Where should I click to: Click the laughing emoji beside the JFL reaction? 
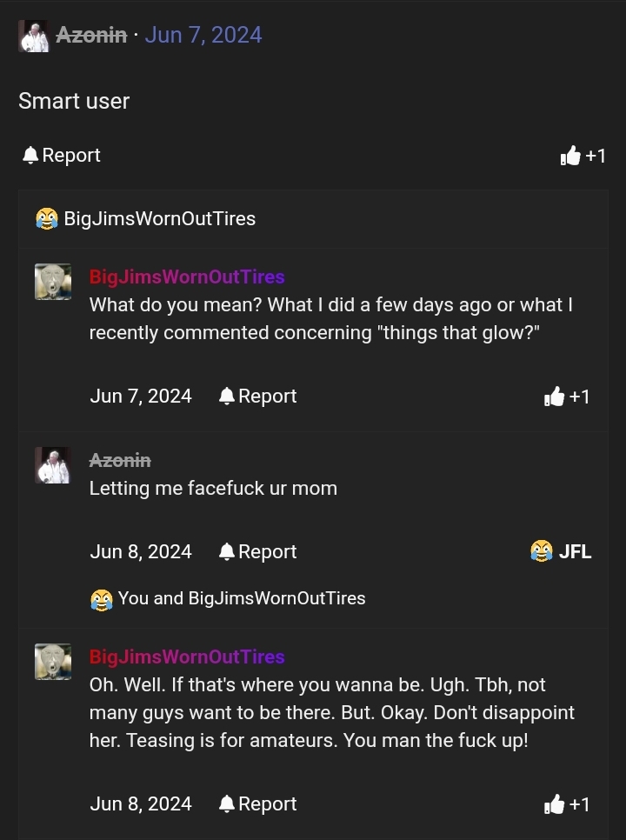540,550
